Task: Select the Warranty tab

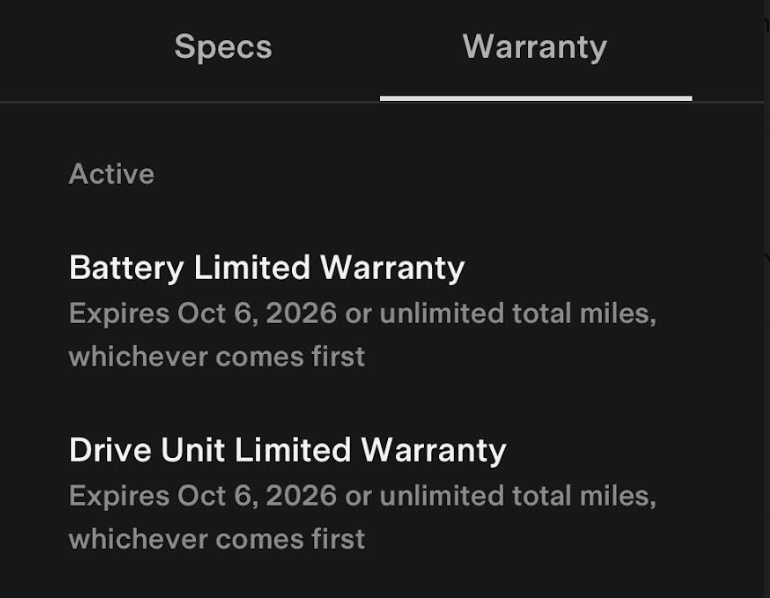Action: 535,47
